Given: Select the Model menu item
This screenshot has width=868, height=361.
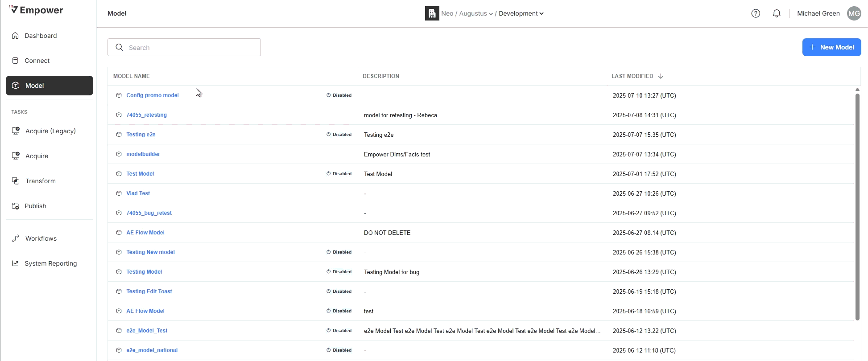Looking at the screenshot, I should point(50,86).
